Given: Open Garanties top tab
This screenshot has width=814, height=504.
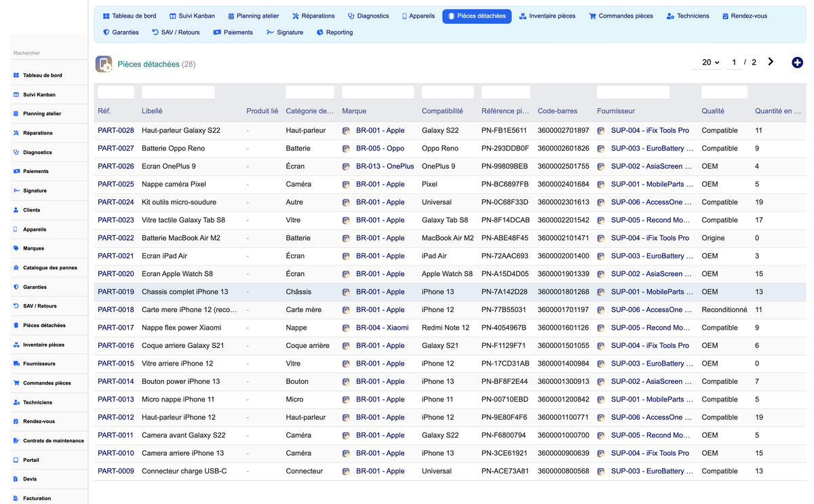Looking at the screenshot, I should tap(121, 32).
